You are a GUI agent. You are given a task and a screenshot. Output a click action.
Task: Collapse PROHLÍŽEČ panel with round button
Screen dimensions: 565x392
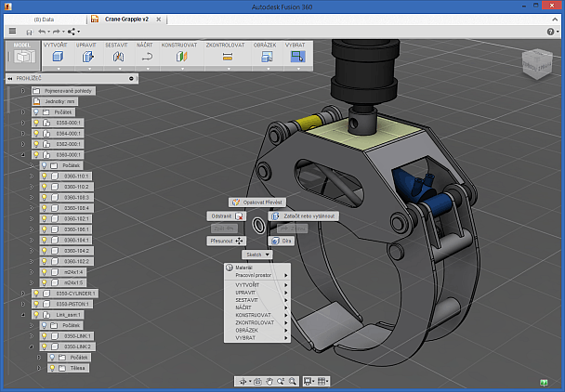(131, 79)
